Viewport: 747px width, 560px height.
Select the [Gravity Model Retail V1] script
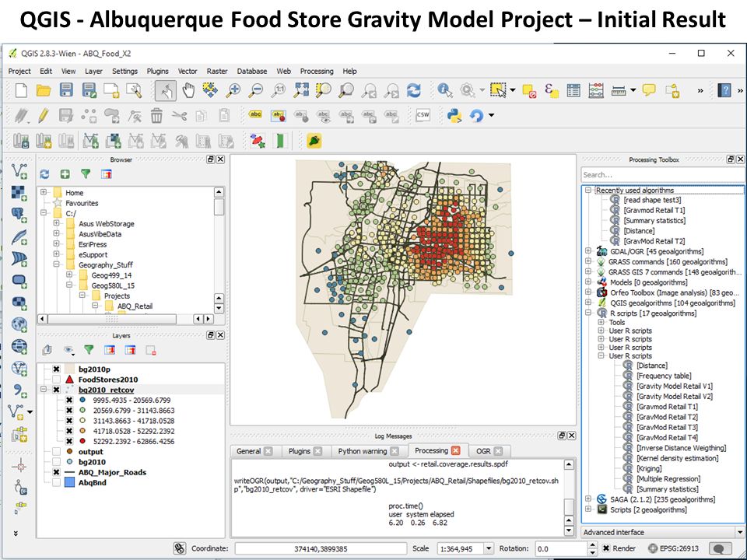tap(674, 386)
